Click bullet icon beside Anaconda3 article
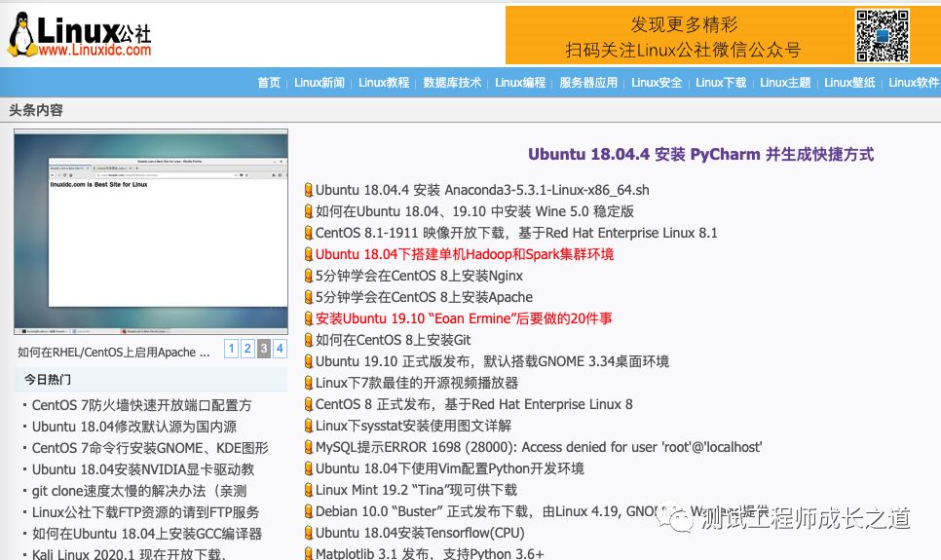This screenshot has width=941, height=560. 309,190
